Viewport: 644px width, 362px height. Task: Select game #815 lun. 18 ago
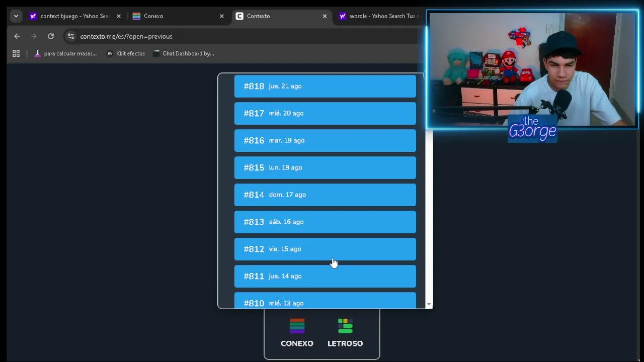(x=325, y=167)
